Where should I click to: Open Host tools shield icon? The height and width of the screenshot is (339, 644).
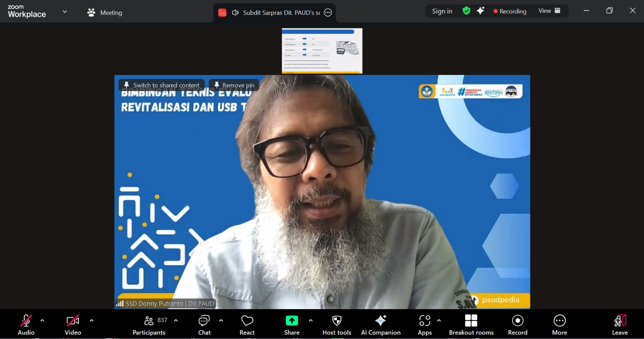tap(337, 321)
